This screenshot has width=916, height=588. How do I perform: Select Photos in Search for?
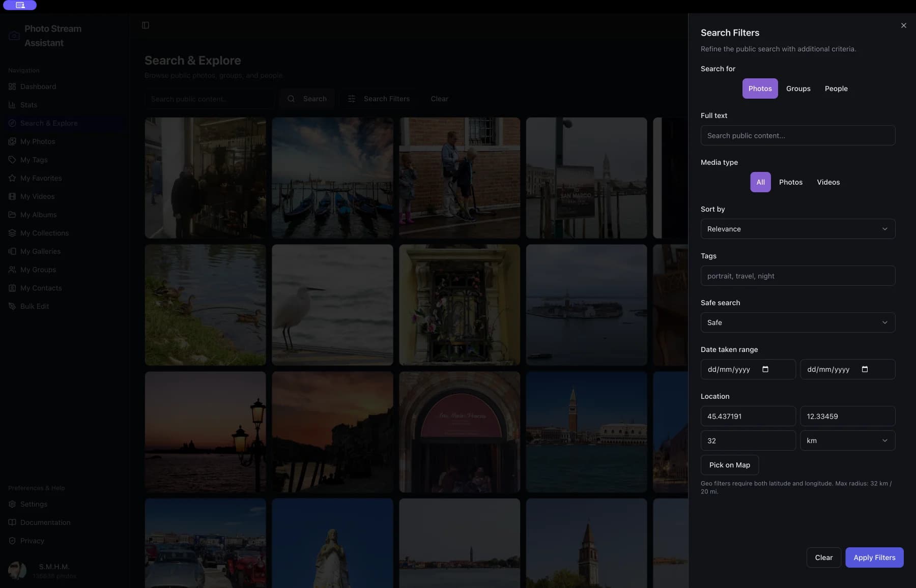tap(760, 89)
